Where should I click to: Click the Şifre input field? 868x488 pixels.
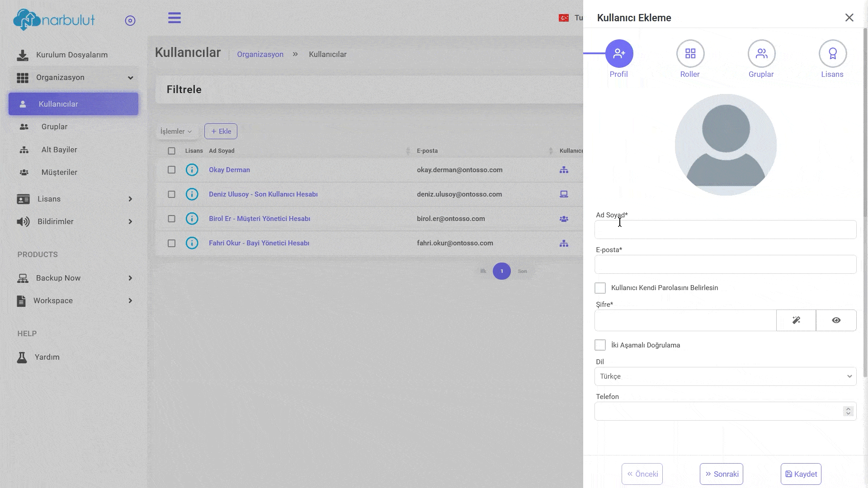685,320
